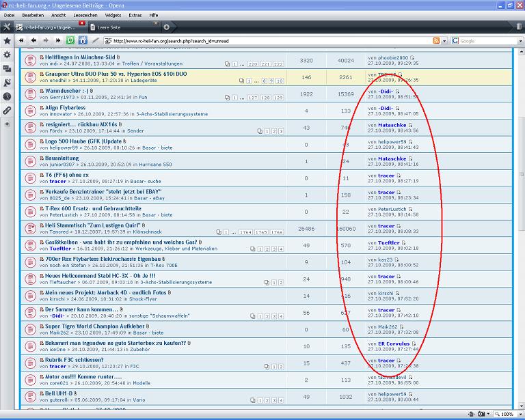Expand the address bar history dropdown arrow
Screen dimensions: 525x420
[x=444, y=41]
